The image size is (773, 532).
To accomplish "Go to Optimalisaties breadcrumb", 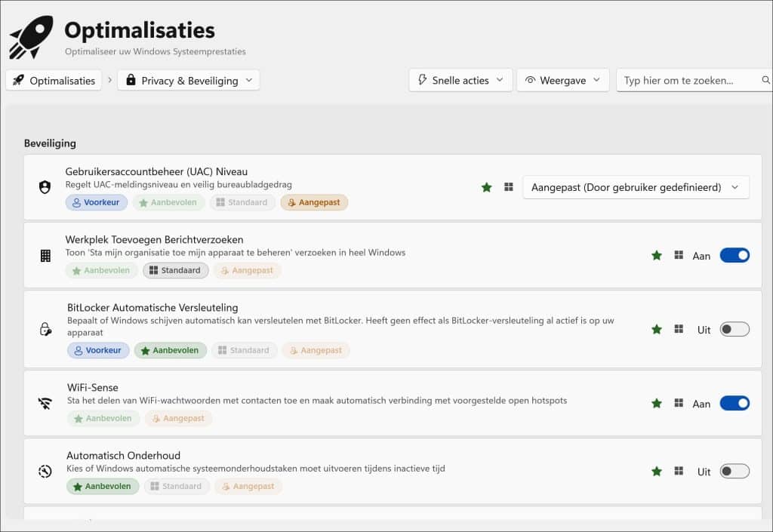I will (54, 80).
